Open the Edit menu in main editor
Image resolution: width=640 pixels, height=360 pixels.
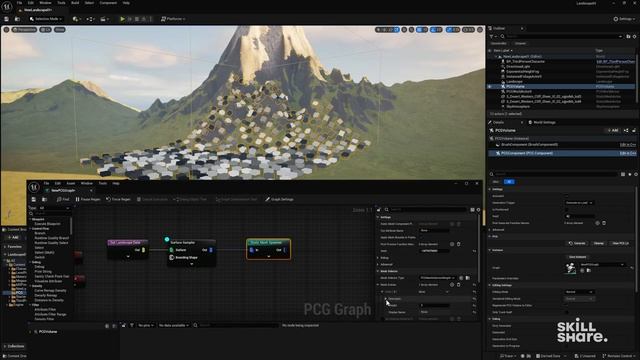31,3
